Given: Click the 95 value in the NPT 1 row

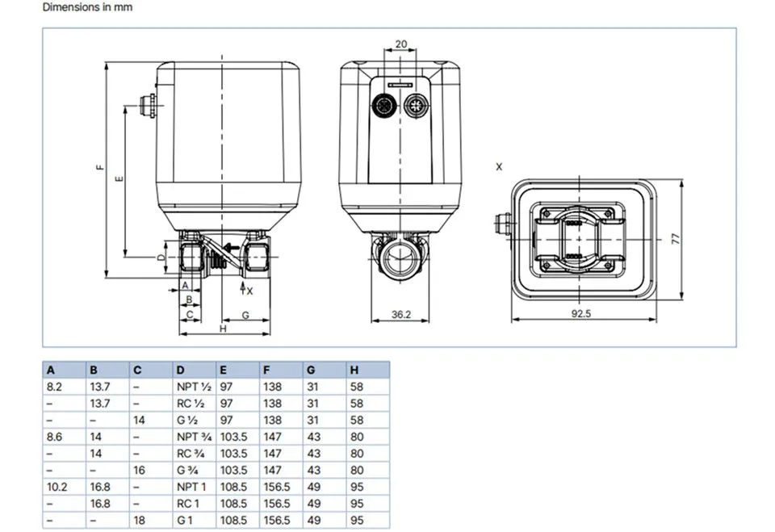Looking at the screenshot, I should tap(357, 487).
